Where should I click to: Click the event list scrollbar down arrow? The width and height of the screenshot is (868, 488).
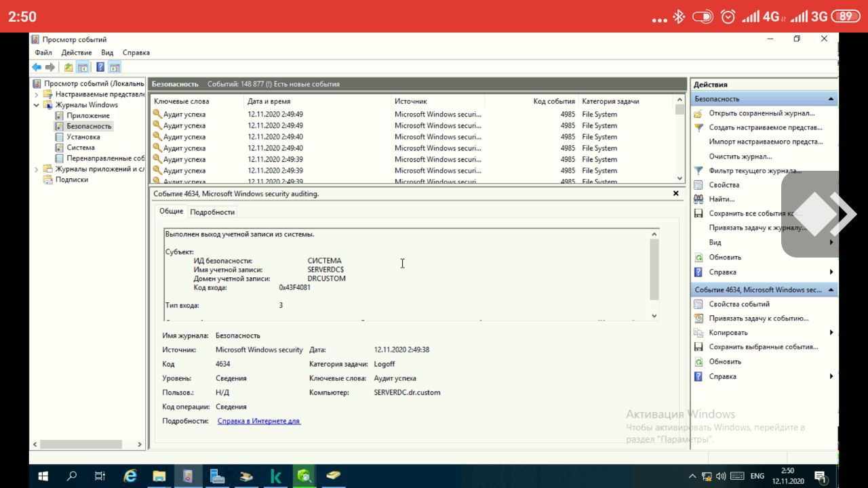pos(680,178)
